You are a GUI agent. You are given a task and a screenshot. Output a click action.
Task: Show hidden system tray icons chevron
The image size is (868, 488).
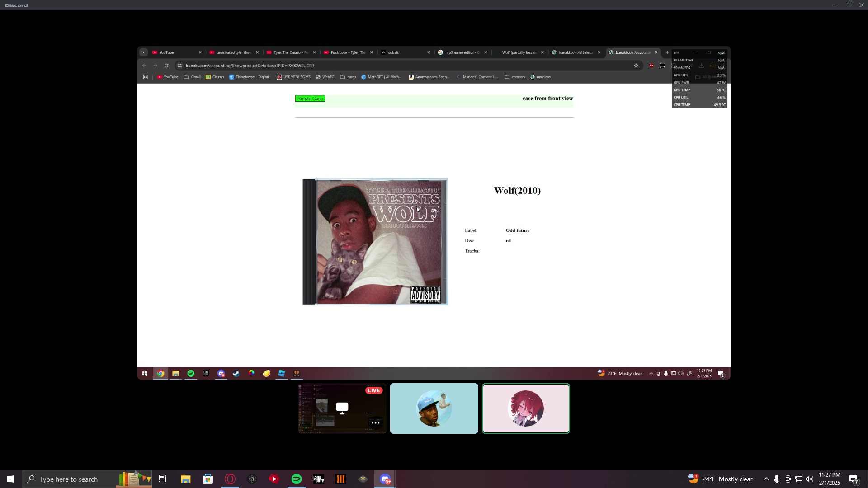click(766, 479)
